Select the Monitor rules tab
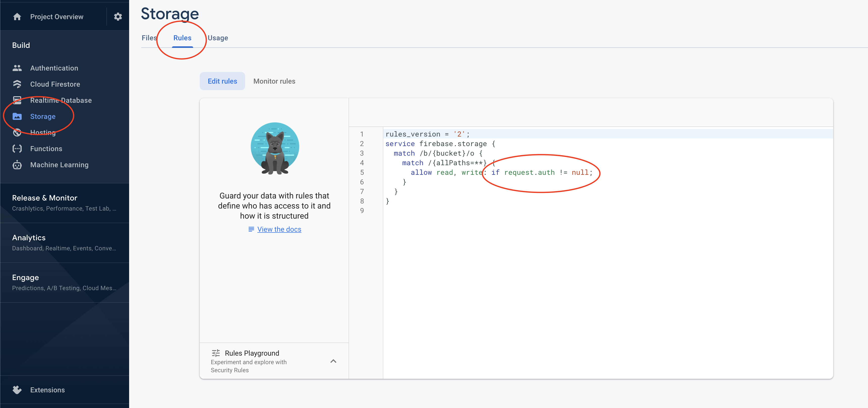 tap(274, 81)
